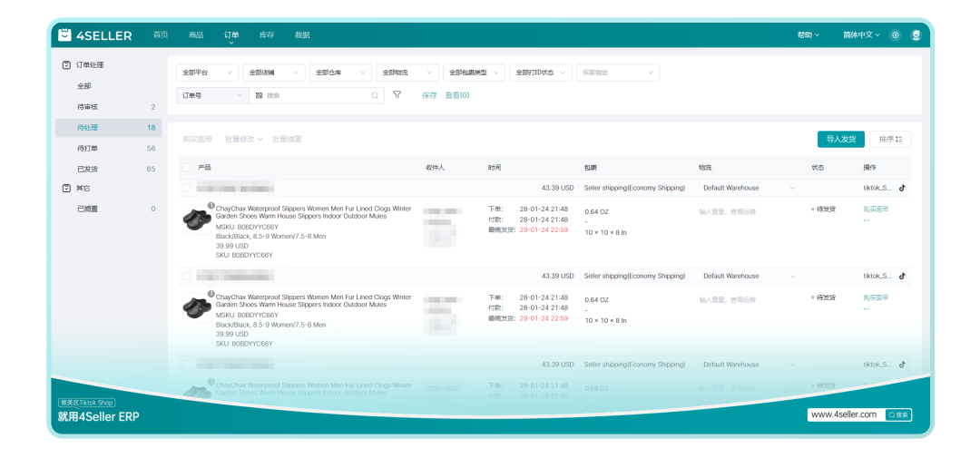Open the settings gear icon in header
980x458 pixels.
pyautogui.click(x=896, y=35)
